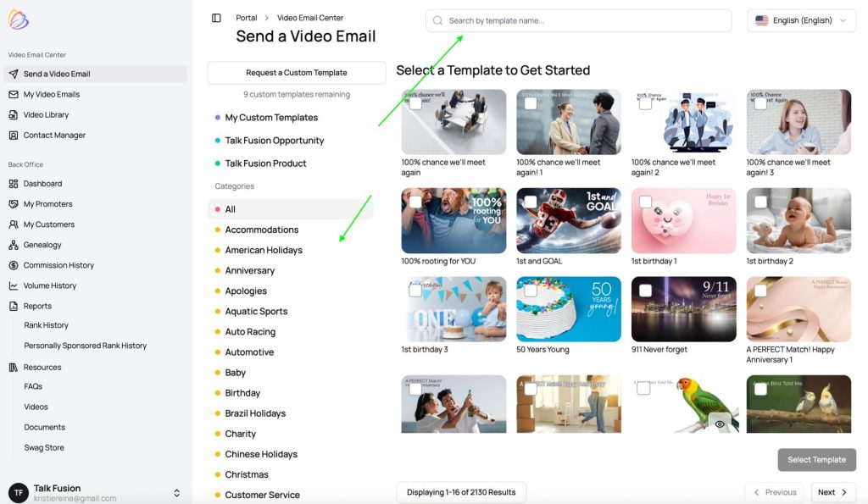Click the Video Library icon in sidebar
Viewport: 868px width, 504px height.
click(14, 114)
